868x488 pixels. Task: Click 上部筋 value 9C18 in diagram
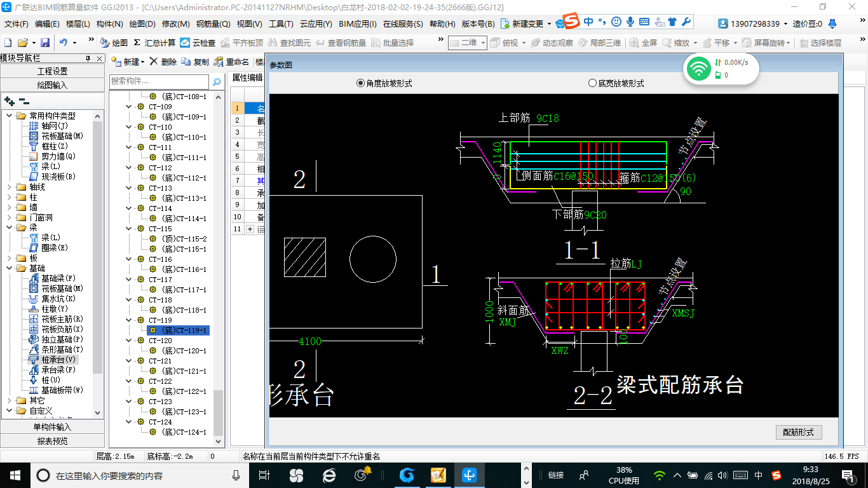pos(548,118)
